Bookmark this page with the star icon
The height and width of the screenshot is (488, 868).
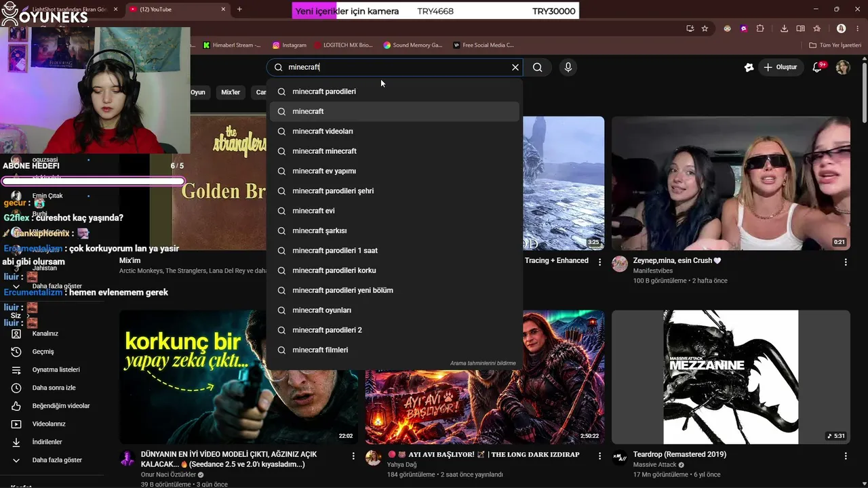tap(705, 28)
